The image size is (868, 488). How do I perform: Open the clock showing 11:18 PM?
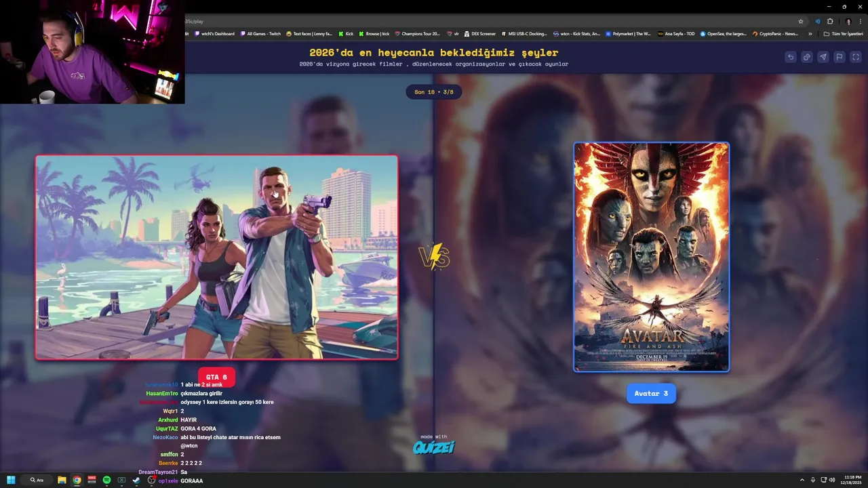point(852,480)
